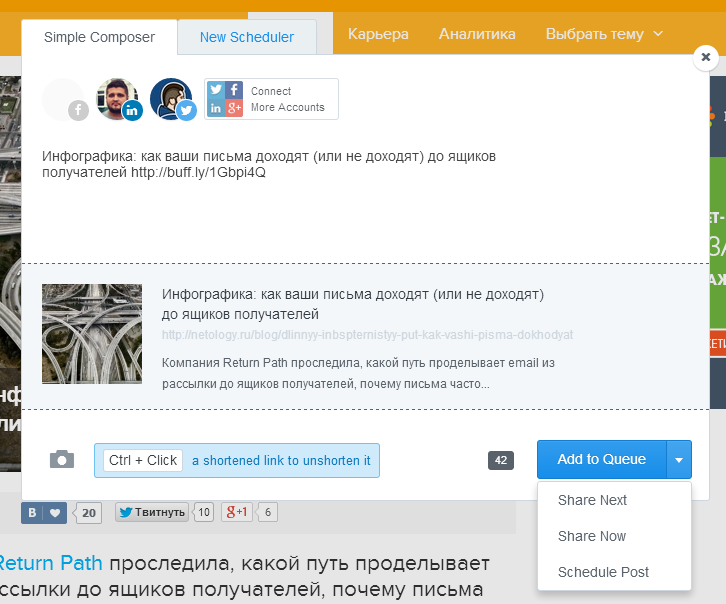Viewport: 726px width, 604px height.
Task: Click the Ctrl + Click unshorten hint
Action: [x=237, y=461]
